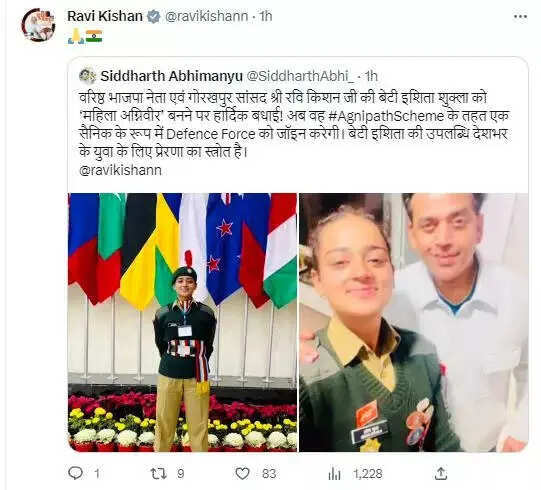The image size is (541, 490).
Task: Click the 1h timestamp of main tweet
Action: click(x=265, y=16)
